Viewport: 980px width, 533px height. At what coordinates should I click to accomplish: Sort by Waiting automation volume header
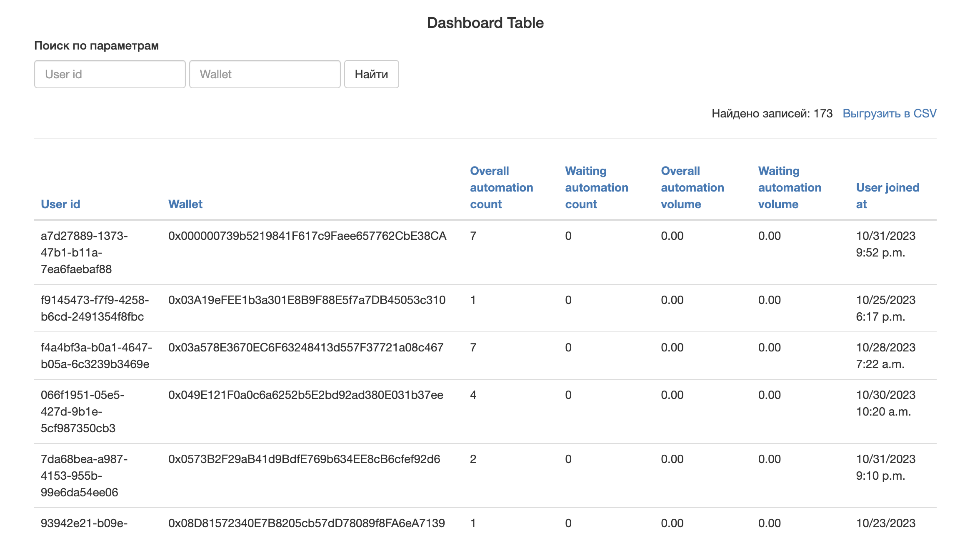[x=789, y=187]
